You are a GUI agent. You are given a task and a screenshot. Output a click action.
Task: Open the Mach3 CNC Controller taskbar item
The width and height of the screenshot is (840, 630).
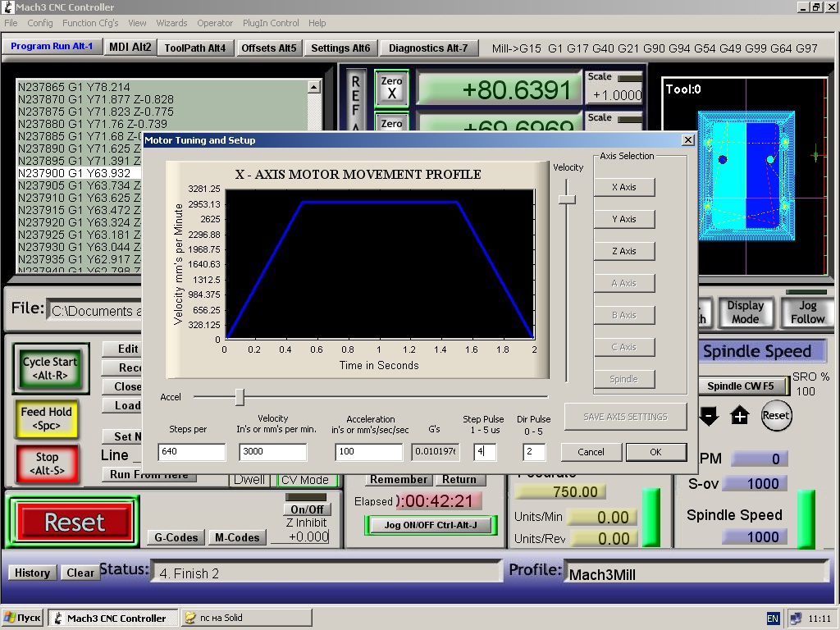tap(113, 618)
